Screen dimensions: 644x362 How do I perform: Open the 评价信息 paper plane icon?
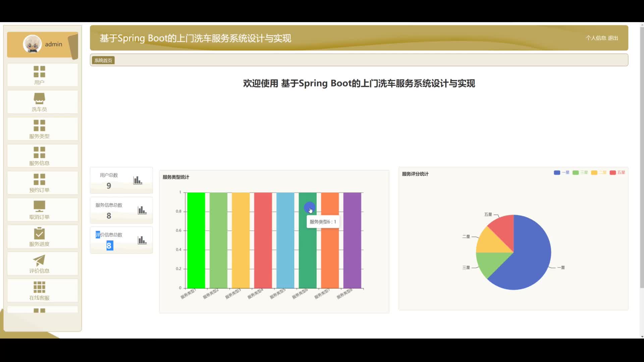[x=39, y=260]
